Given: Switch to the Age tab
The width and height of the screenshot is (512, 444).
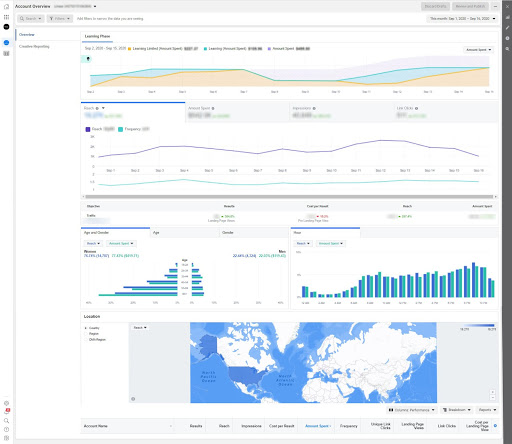Looking at the screenshot, I should (x=184, y=233).
